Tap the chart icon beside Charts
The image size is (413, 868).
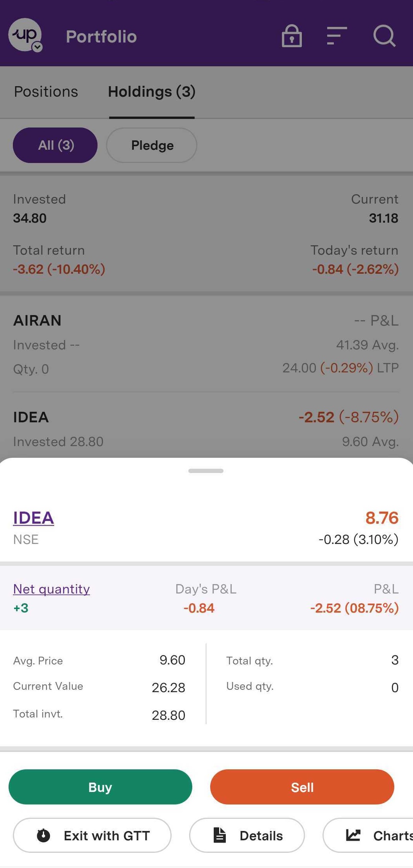coord(353,835)
